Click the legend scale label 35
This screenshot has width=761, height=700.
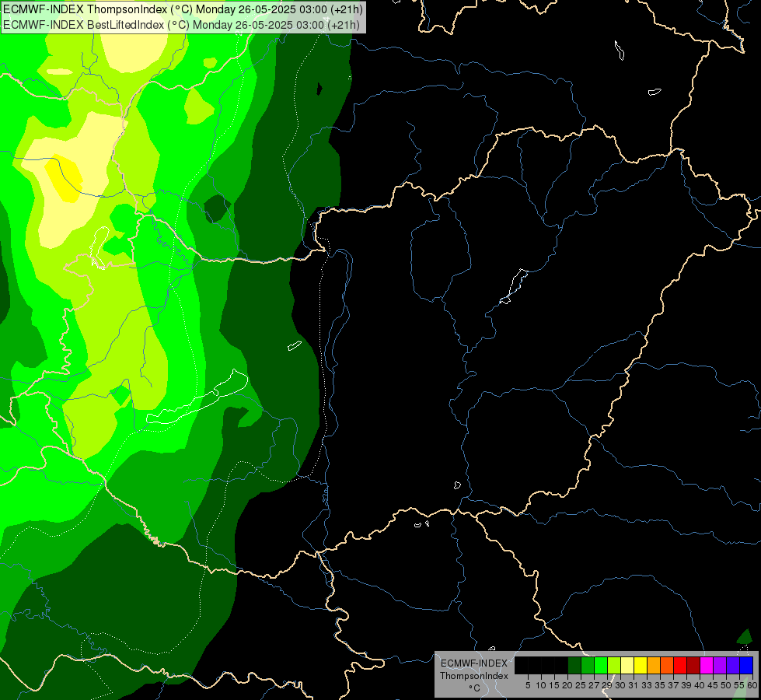tap(660, 685)
